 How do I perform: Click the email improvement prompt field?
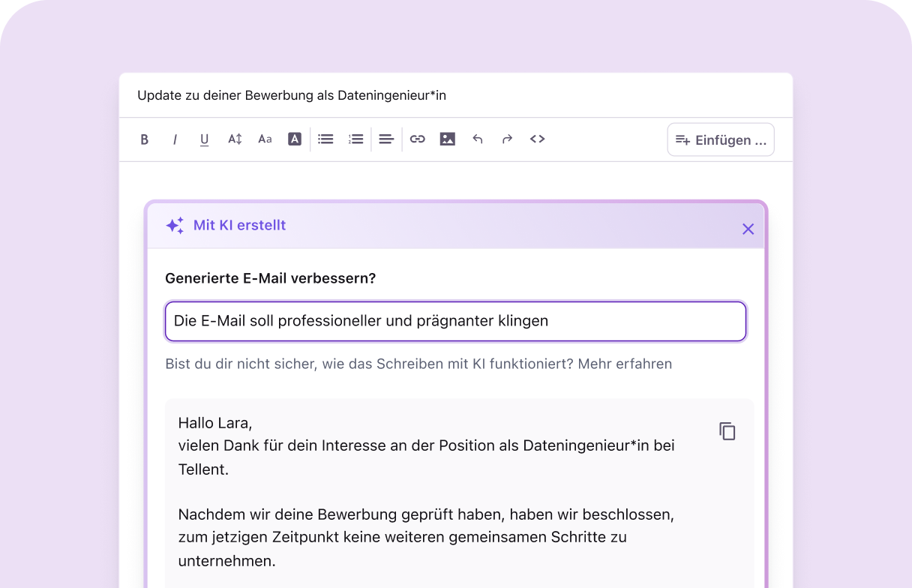point(455,321)
